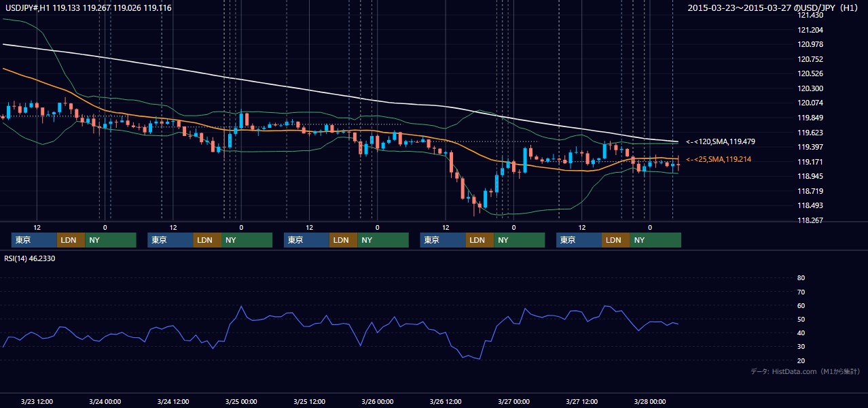Select the <-<120,SMA,119.479 label

click(721, 141)
